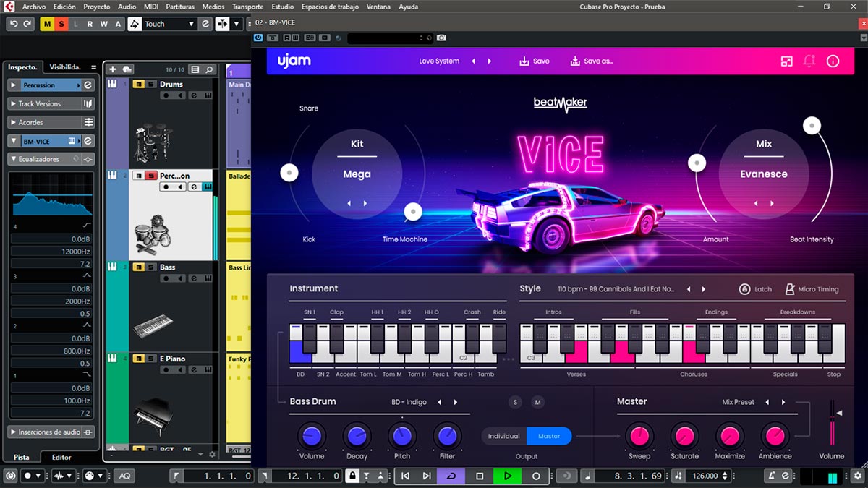The width and height of the screenshot is (868, 488).
Task: Click the Undo arrow in Cubase toolbar
Action: coord(13,24)
